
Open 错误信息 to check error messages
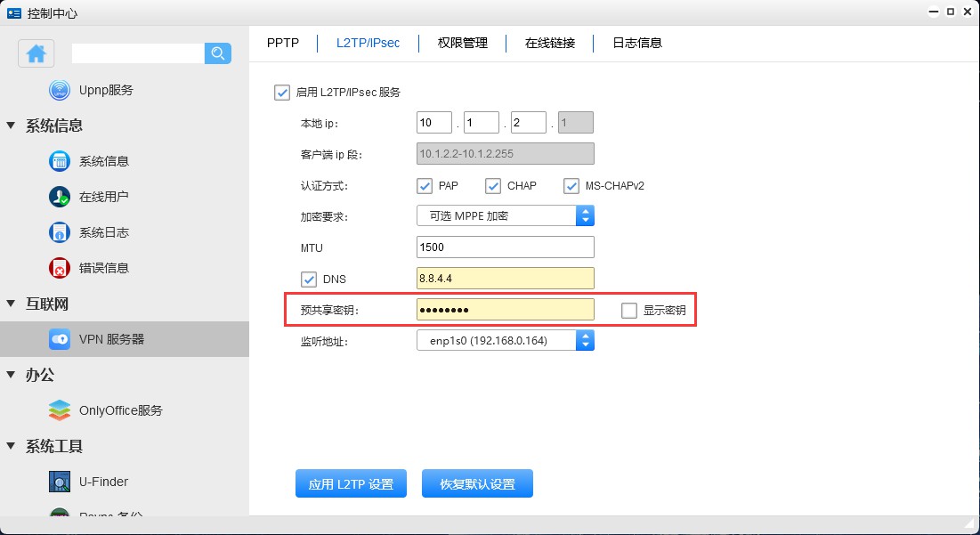[x=59, y=268]
